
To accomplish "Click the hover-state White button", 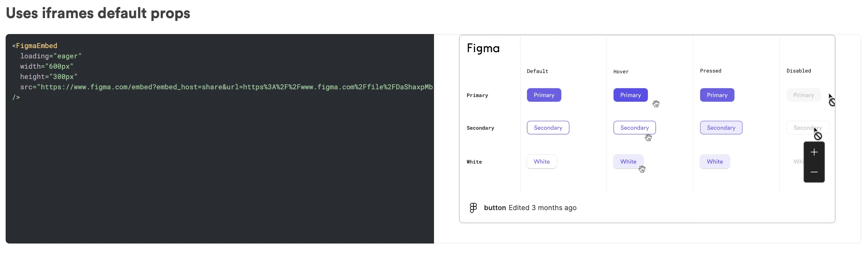I will (628, 161).
